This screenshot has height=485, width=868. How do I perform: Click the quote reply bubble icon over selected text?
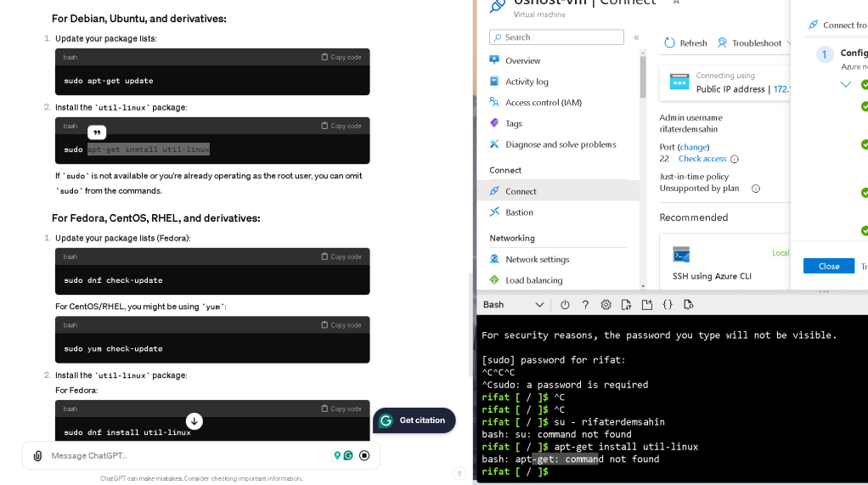(x=97, y=133)
